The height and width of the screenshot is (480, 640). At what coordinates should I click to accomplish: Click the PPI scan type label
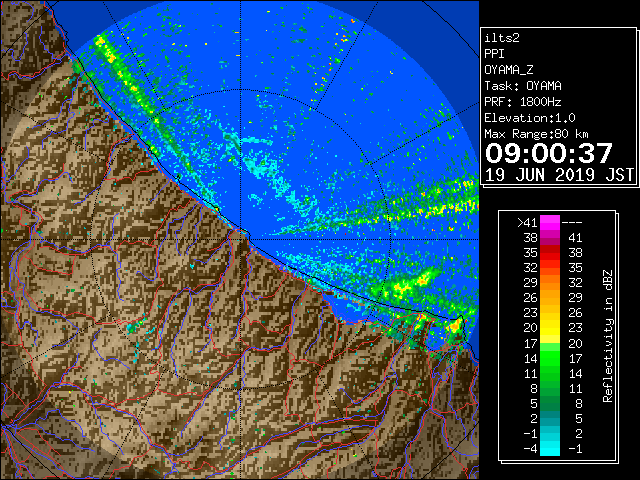(494, 54)
